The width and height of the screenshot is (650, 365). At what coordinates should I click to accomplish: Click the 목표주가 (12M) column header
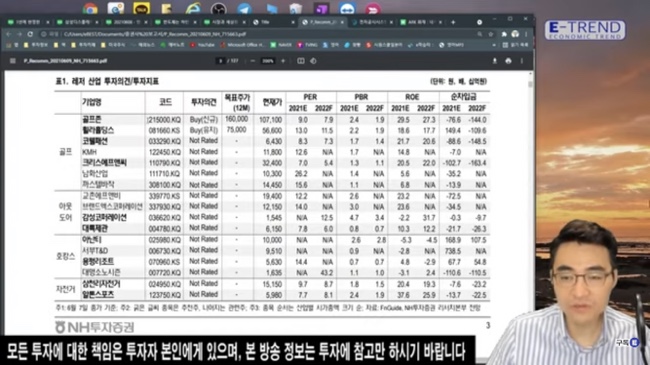(x=237, y=102)
